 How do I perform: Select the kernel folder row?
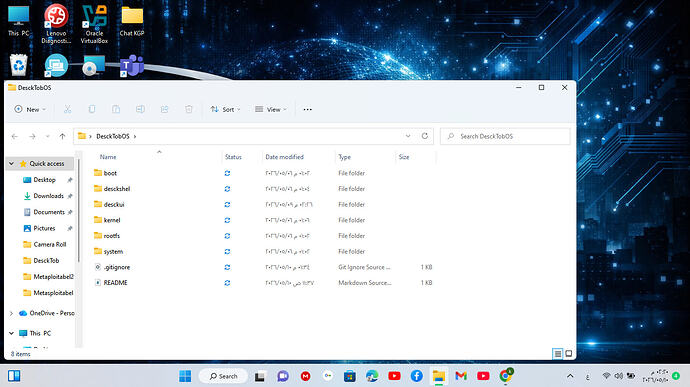[263, 220]
